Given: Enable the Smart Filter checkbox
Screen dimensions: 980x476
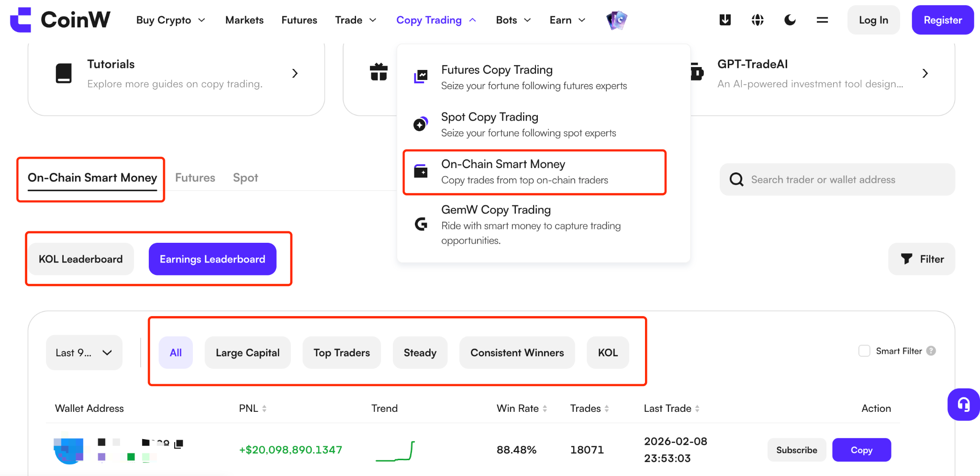Looking at the screenshot, I should [x=864, y=351].
